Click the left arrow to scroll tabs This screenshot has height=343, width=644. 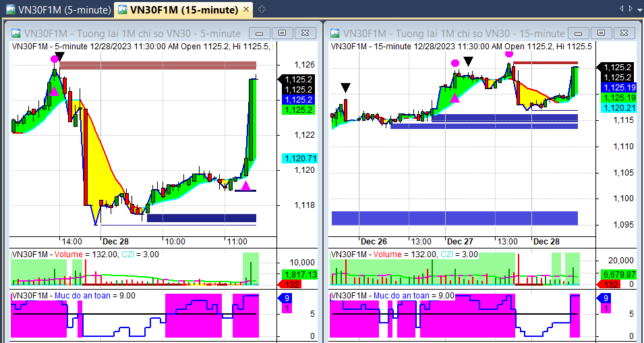tap(621, 8)
